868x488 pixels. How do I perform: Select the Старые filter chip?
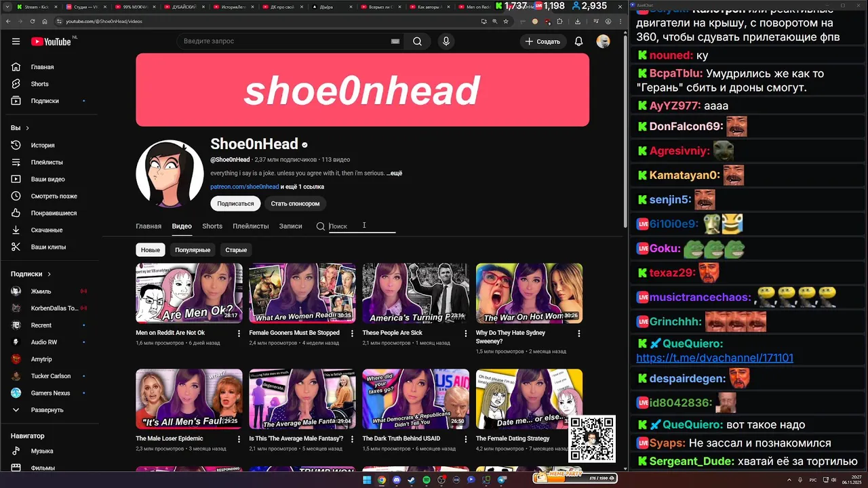pyautogui.click(x=236, y=250)
